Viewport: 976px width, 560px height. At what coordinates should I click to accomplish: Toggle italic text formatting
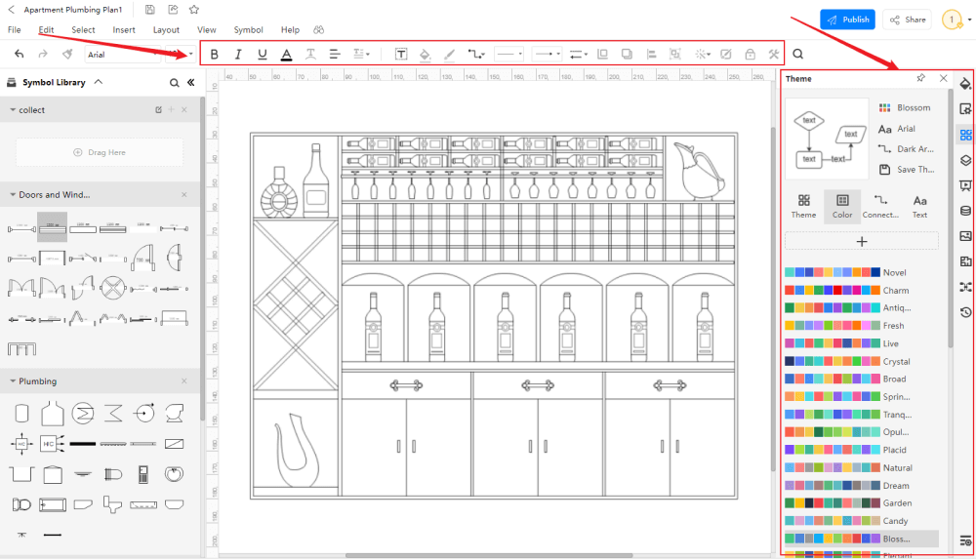coord(238,55)
